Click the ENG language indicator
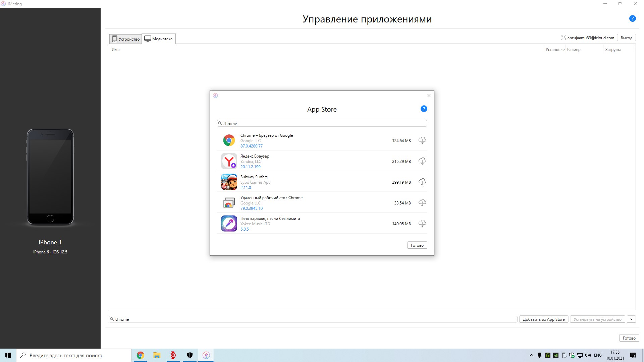Viewport: 644px width, 362px height. (598, 355)
